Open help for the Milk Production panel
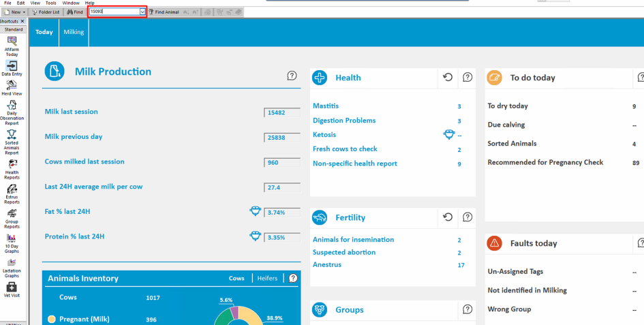Image resolution: width=644 pixels, height=325 pixels. pos(292,76)
